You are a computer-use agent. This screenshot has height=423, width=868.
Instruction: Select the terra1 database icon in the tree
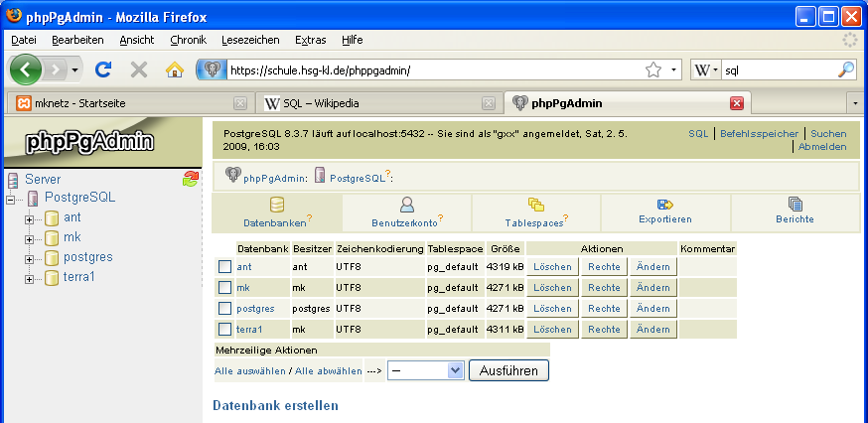pyautogui.click(x=52, y=277)
